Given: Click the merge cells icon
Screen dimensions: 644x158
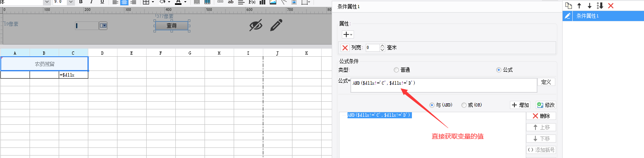Looking at the screenshot, I should 197,2.
